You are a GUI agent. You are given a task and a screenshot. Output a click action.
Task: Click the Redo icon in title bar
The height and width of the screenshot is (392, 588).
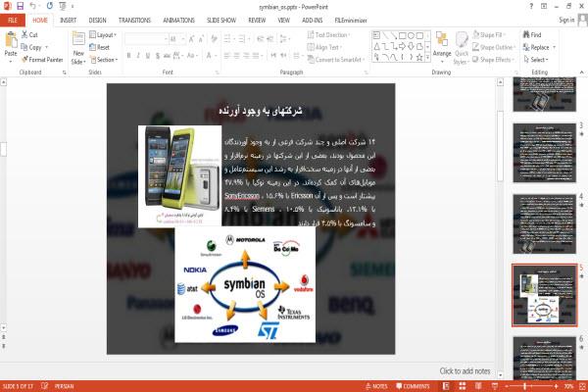[50, 6]
